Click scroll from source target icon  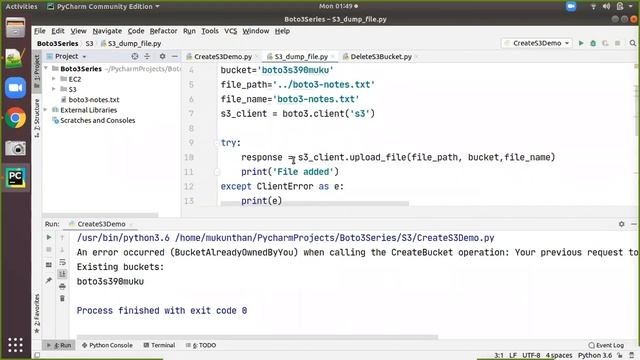pyautogui.click(x=135, y=56)
